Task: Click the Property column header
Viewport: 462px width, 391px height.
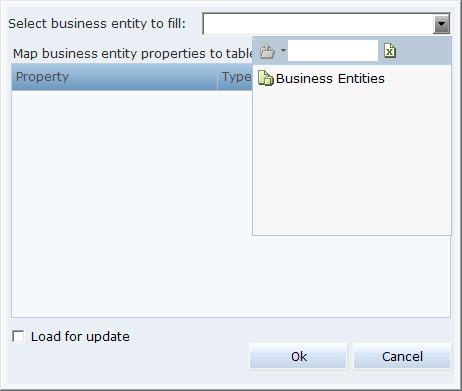Action: click(x=114, y=77)
